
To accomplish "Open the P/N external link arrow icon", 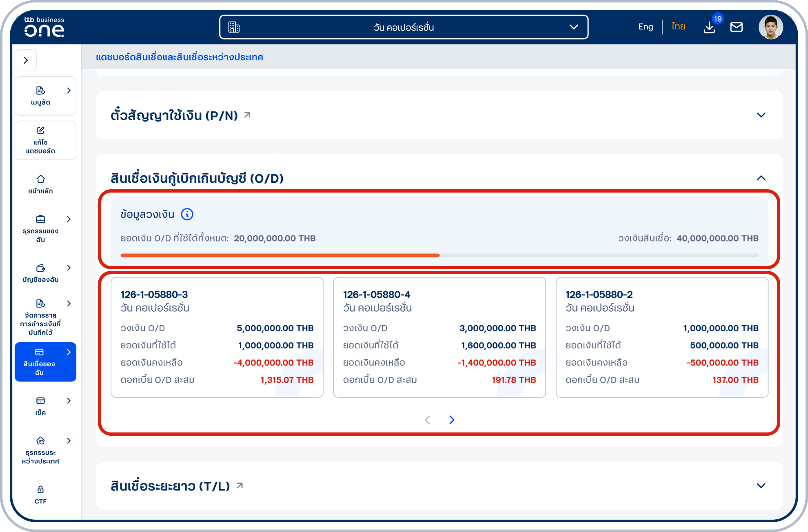I will (x=247, y=115).
